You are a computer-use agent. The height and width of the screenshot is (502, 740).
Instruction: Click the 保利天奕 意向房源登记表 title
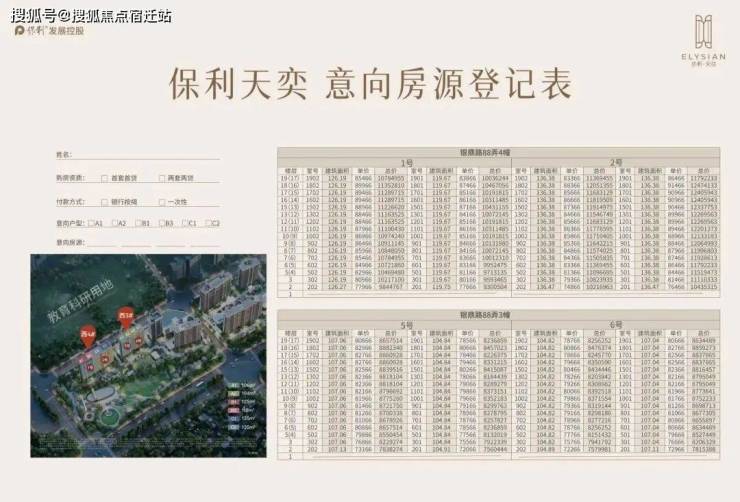click(370, 84)
